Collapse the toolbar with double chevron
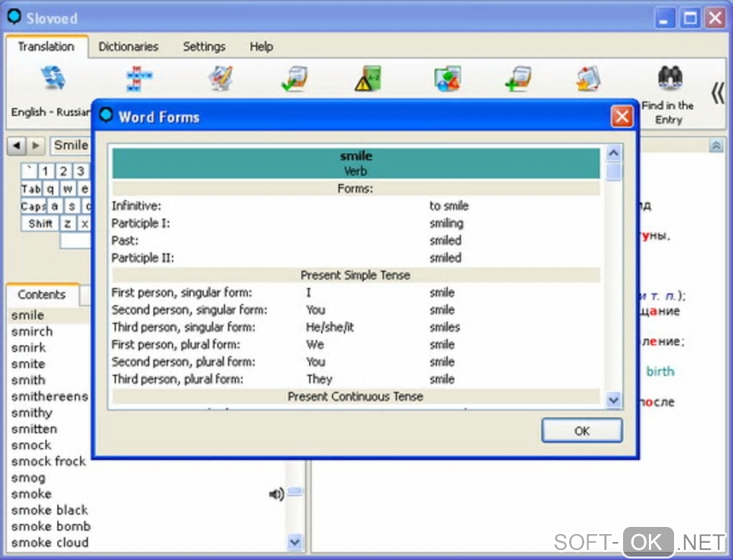This screenshot has width=733, height=560. [x=718, y=93]
